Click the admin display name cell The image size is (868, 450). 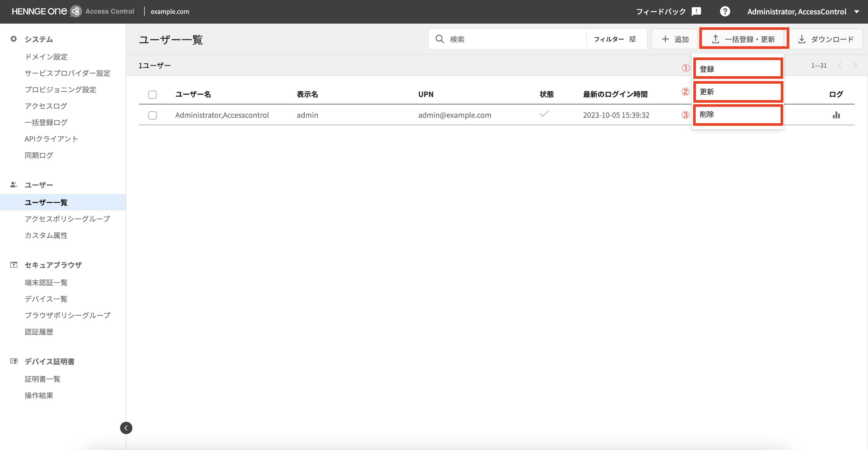pos(307,115)
